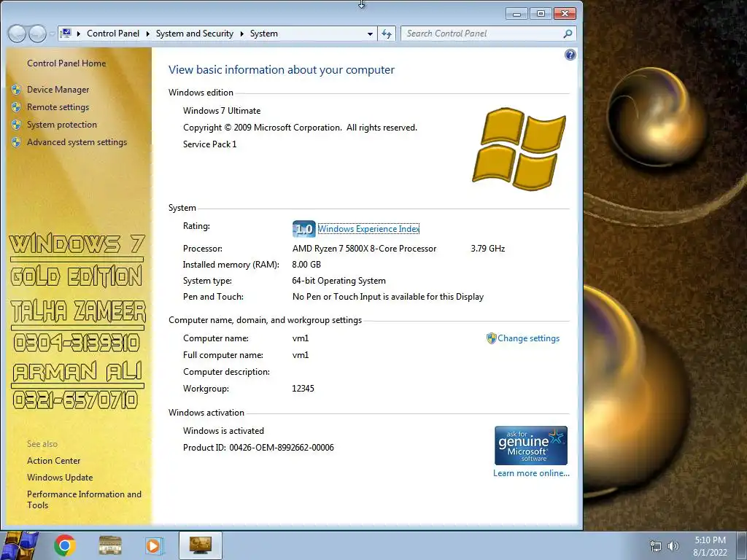Open the help question mark icon
Viewport: 747px width, 560px height.
[570, 55]
